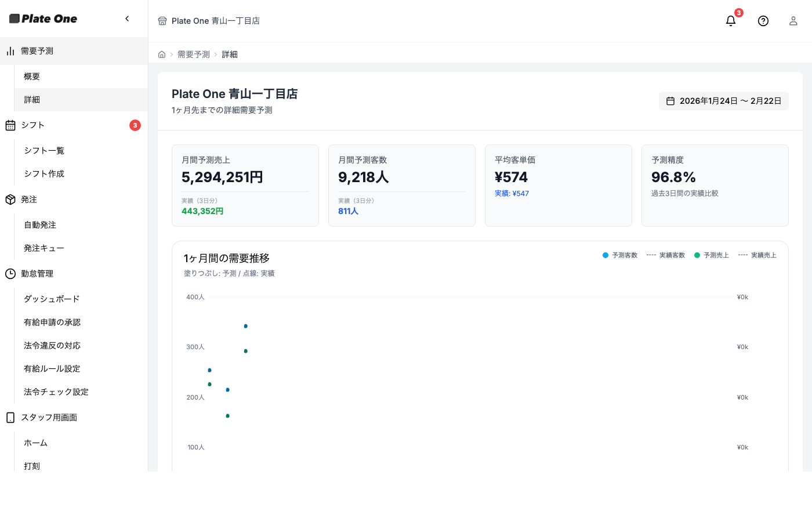Click the 9,218人 forecast value
This screenshot has width=812, height=522.
tap(364, 177)
